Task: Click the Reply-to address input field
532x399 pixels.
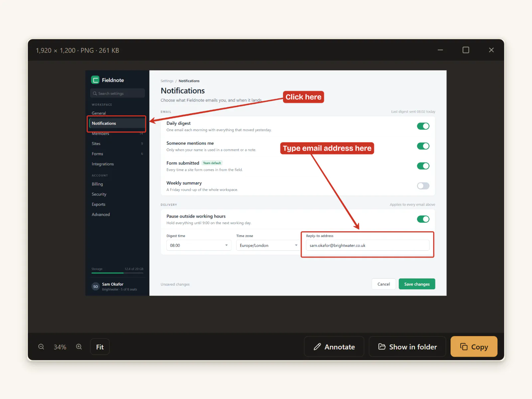Action: pos(368,245)
